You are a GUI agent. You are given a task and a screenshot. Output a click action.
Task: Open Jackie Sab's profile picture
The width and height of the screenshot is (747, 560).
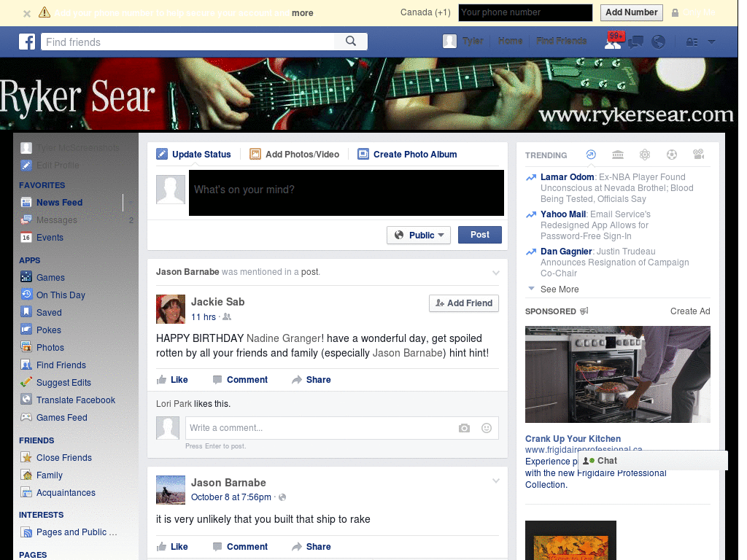171,309
